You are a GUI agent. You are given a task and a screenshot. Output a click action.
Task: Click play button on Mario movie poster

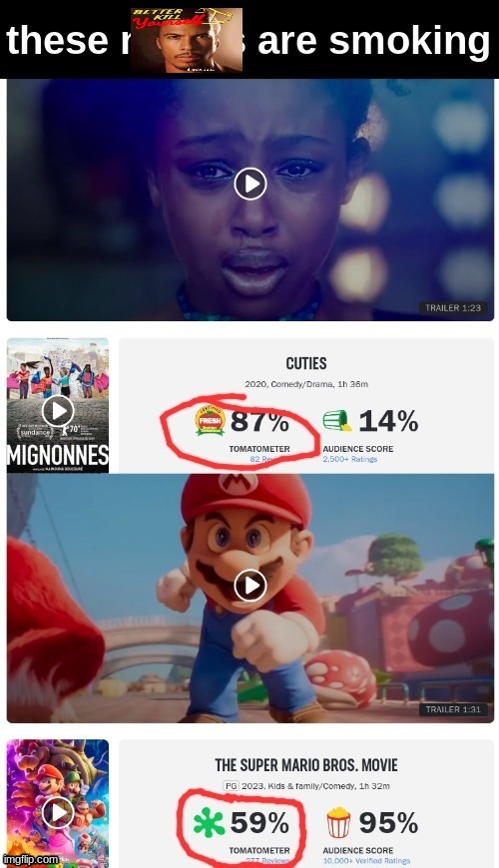(58, 812)
